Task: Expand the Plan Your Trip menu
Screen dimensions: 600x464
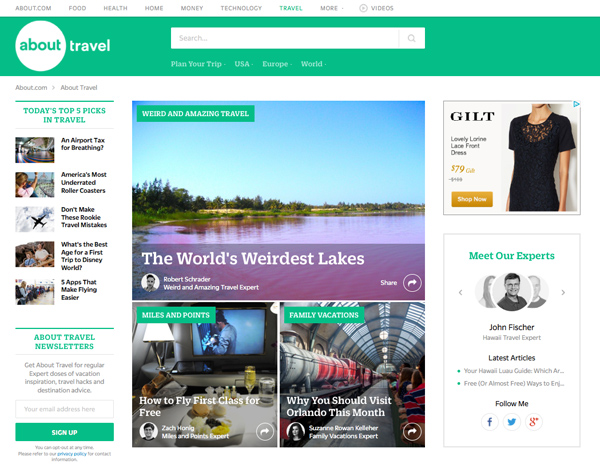Action: (198, 64)
